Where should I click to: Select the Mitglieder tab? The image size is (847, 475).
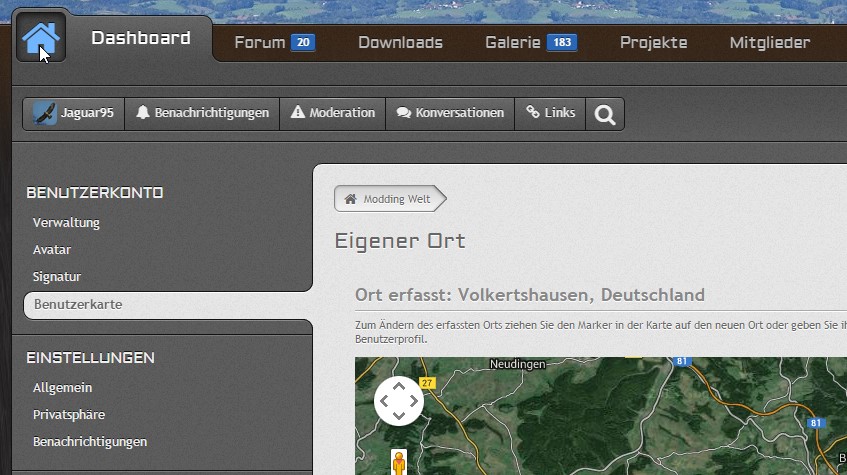click(x=769, y=42)
